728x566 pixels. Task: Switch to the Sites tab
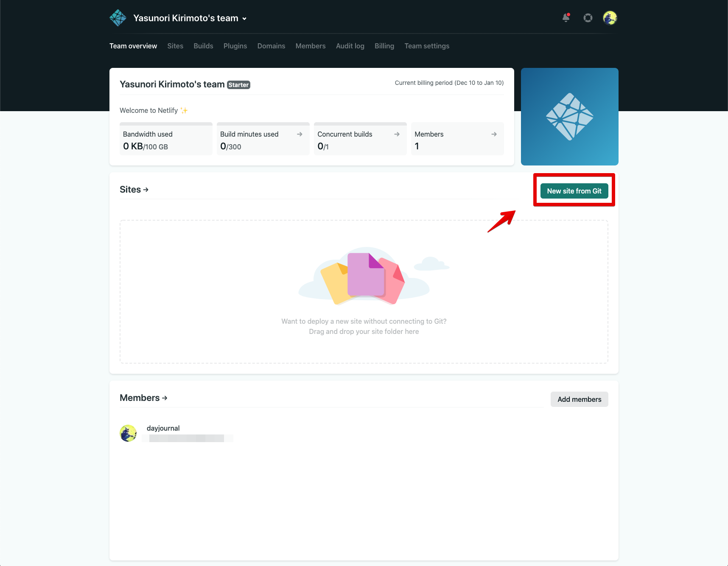point(175,46)
